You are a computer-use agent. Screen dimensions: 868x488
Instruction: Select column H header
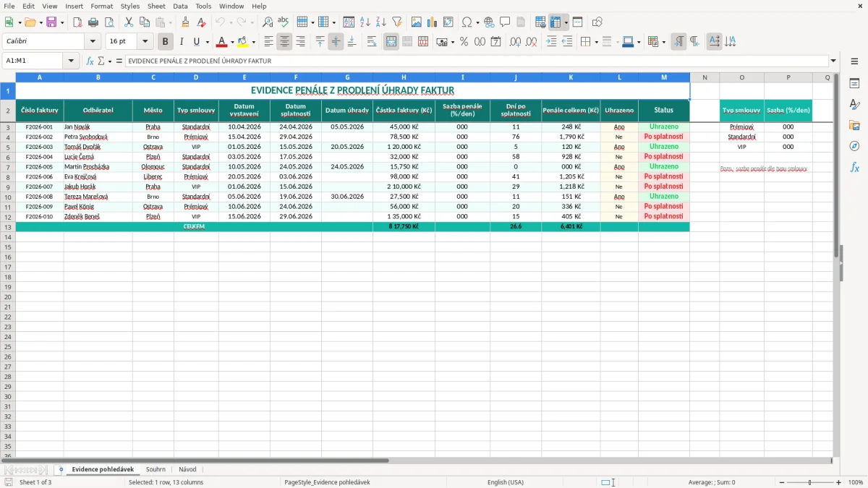click(404, 77)
